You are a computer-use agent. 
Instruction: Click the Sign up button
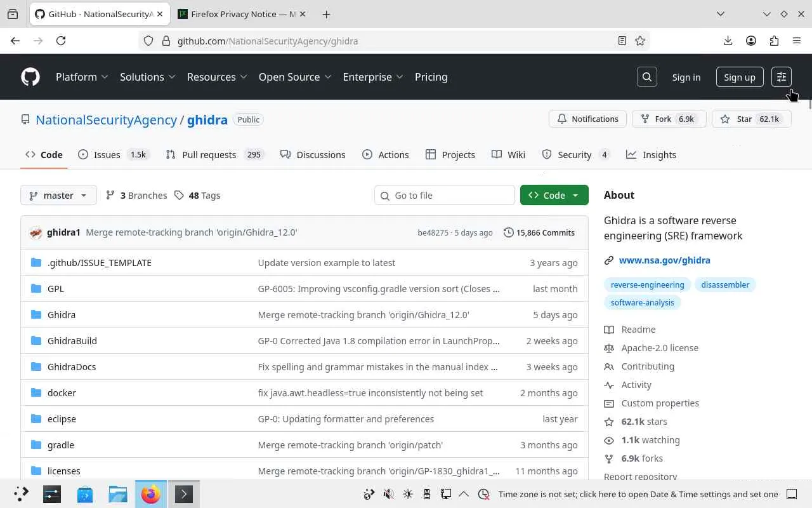(x=740, y=77)
